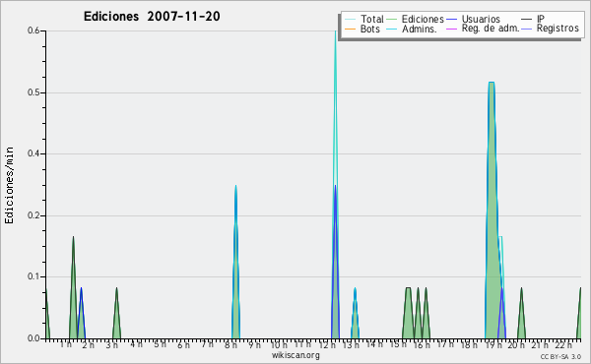Image resolution: width=591 pixels, height=364 pixels.
Task: Click the '21 h' x-axis label
Action: (540, 345)
